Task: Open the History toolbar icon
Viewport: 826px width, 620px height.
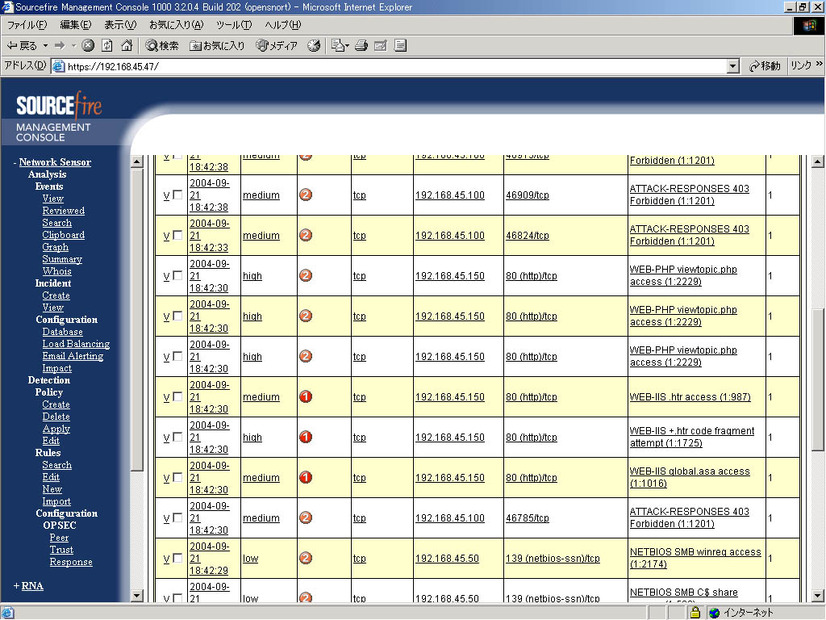Action: (x=314, y=46)
